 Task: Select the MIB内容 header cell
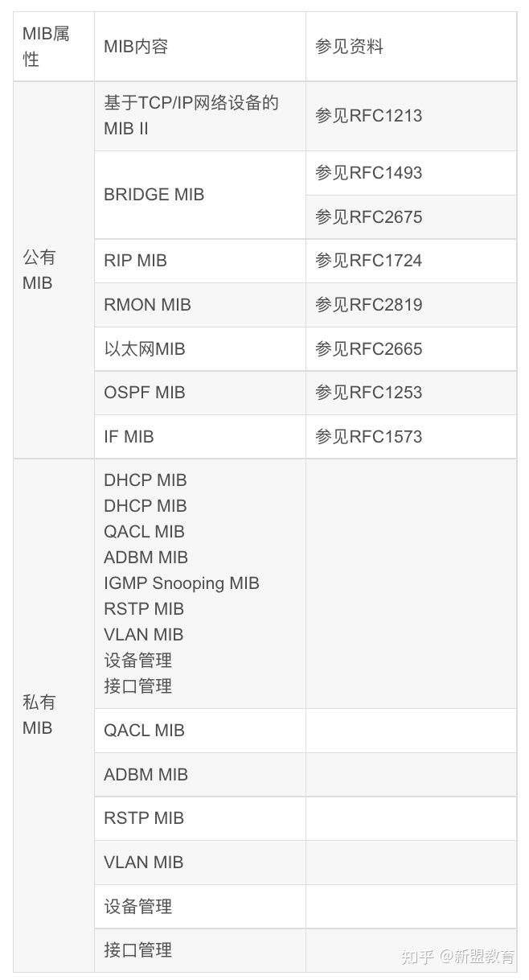point(136,47)
